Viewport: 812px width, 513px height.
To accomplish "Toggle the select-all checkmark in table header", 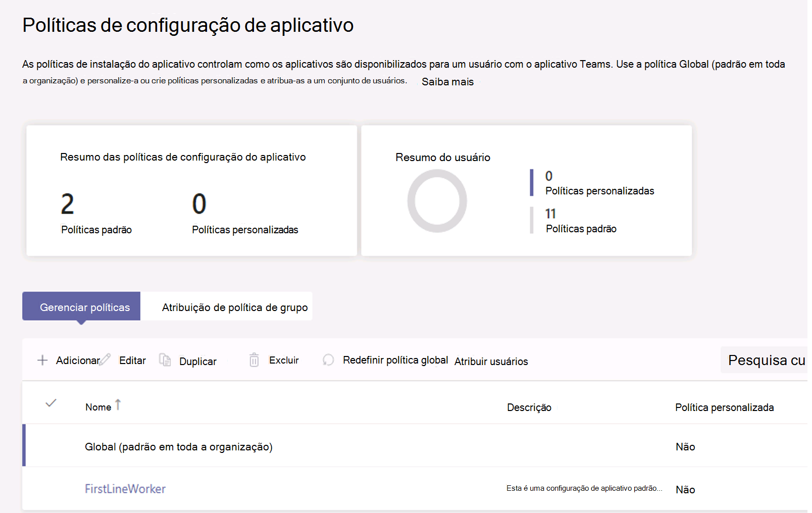I will pyautogui.click(x=51, y=403).
